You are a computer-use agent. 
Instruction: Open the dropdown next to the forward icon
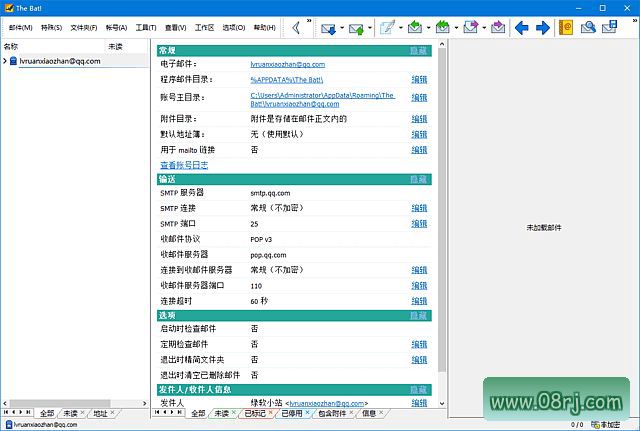pos(484,28)
